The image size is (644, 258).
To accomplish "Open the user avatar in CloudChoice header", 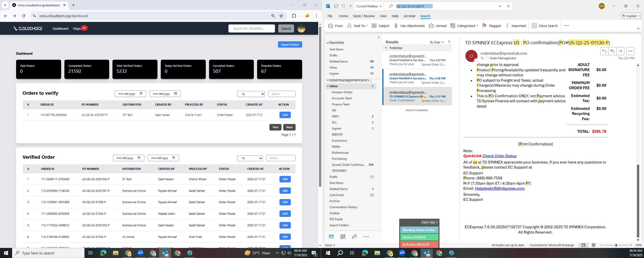I will [x=301, y=28].
